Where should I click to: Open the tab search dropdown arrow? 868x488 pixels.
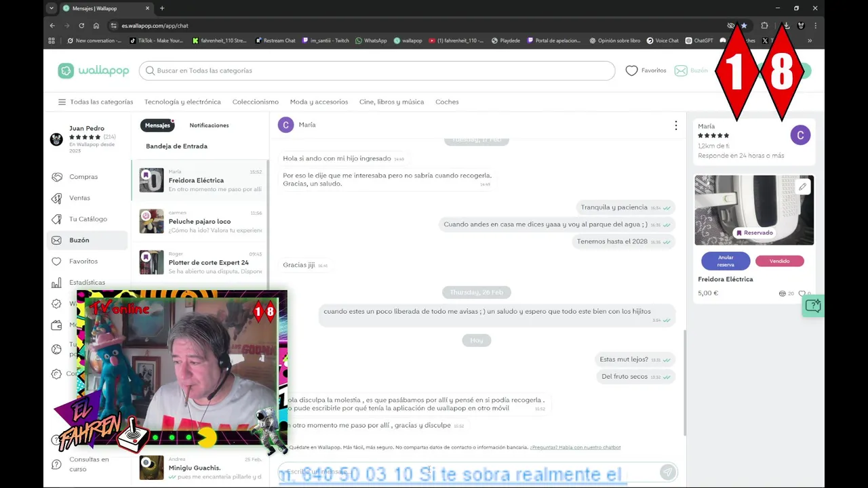[x=52, y=8]
